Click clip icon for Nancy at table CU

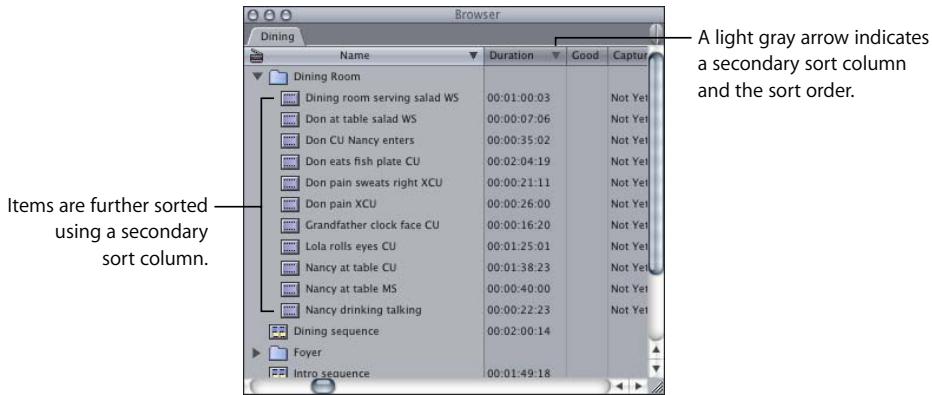click(x=290, y=268)
